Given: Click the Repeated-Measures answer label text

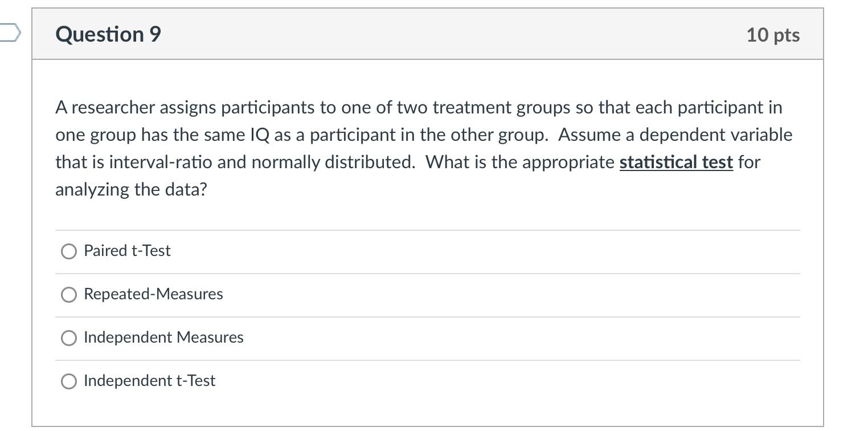Looking at the screenshot, I should point(153,294).
